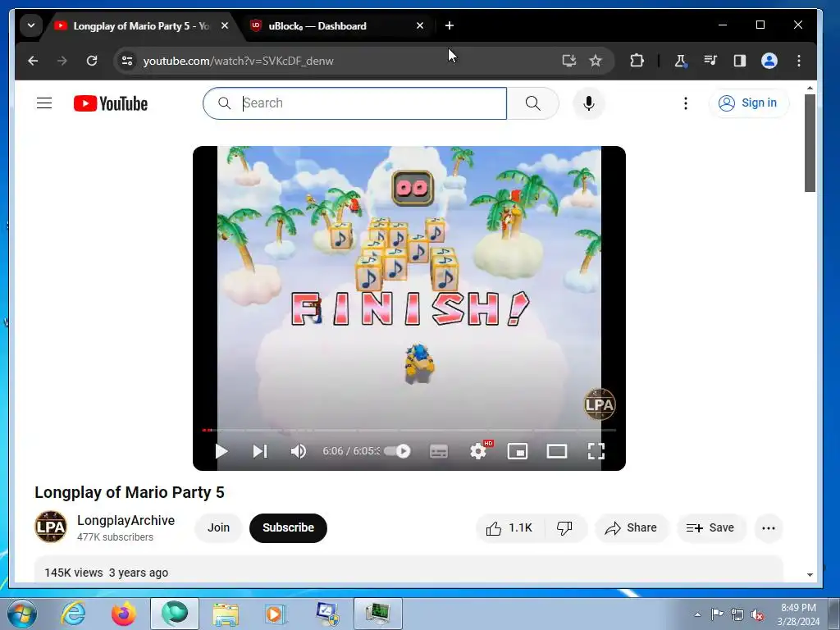Expand video description 145K views

click(x=409, y=569)
